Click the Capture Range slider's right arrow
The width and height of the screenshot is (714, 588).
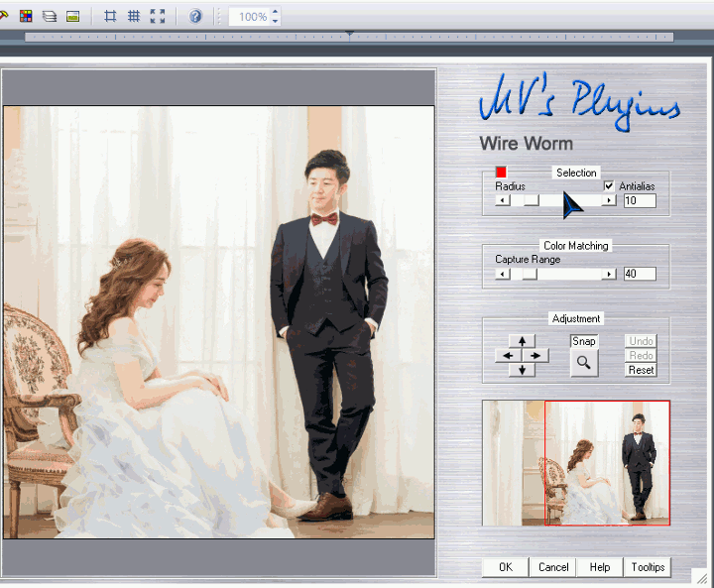(609, 274)
